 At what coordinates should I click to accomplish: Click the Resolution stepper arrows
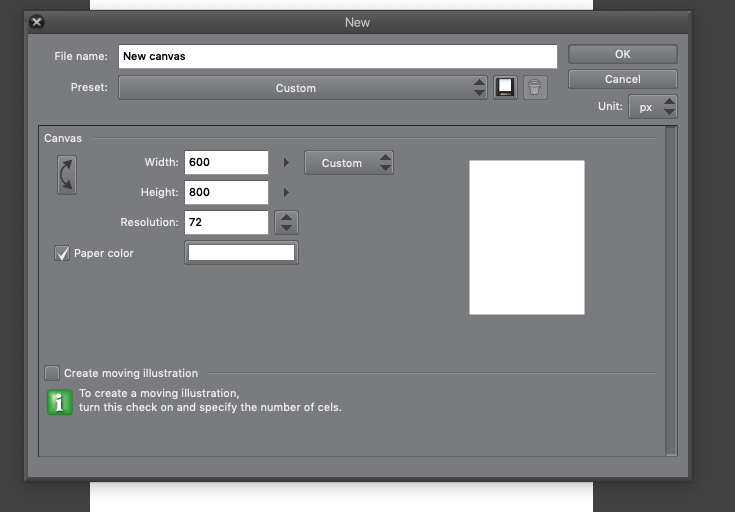point(286,222)
